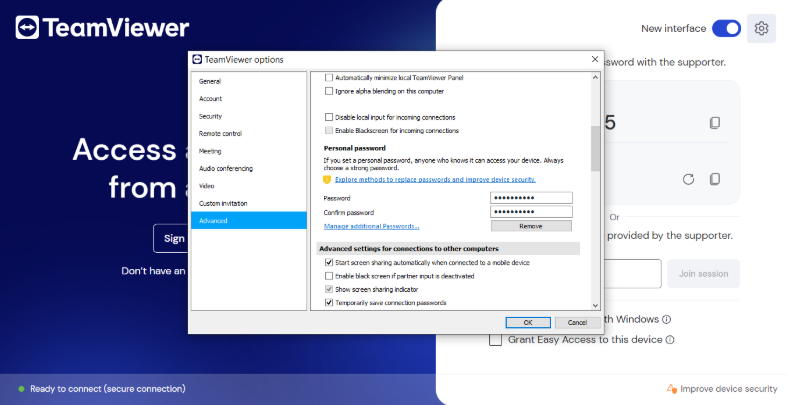Click info icon next to Windows option

(x=666, y=319)
